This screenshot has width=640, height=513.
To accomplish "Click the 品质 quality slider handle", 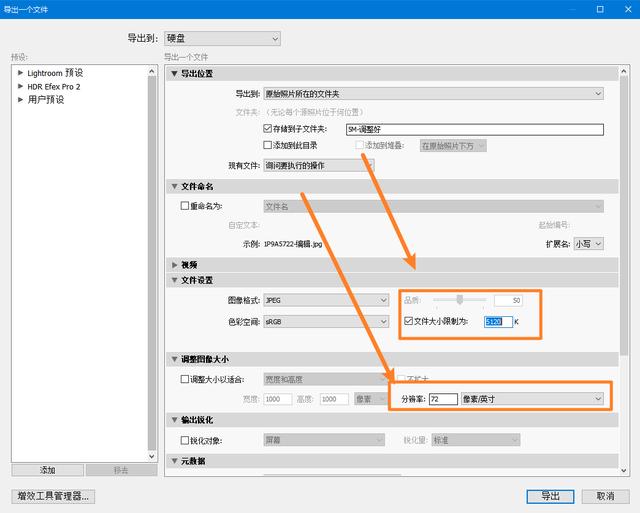I will [x=460, y=300].
